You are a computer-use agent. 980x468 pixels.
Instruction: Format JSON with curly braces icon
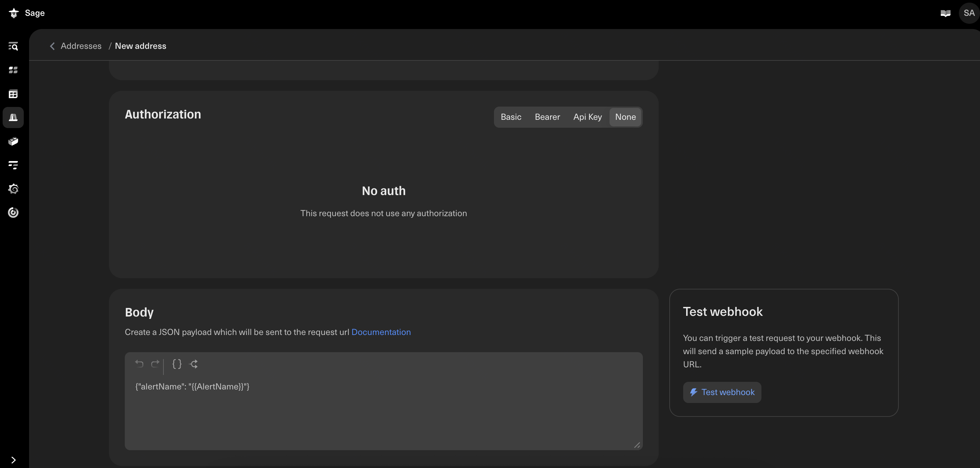[177, 364]
